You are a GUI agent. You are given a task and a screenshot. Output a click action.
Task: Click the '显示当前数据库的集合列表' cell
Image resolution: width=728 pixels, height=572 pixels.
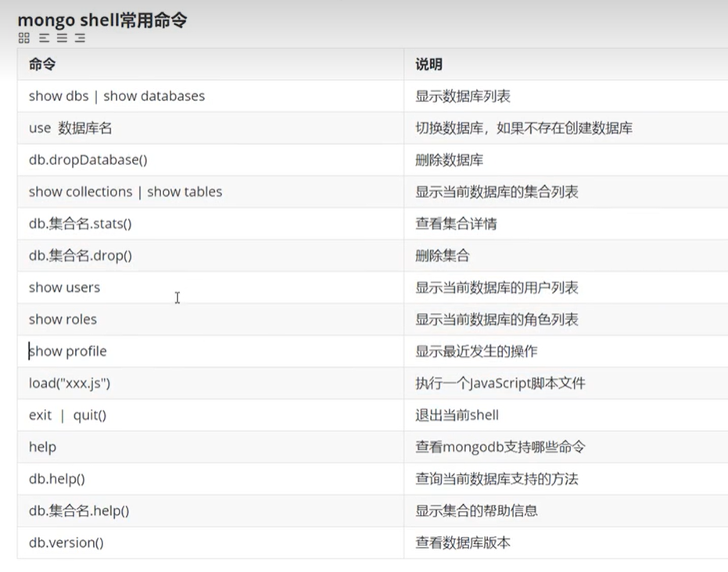pyautogui.click(x=566, y=192)
